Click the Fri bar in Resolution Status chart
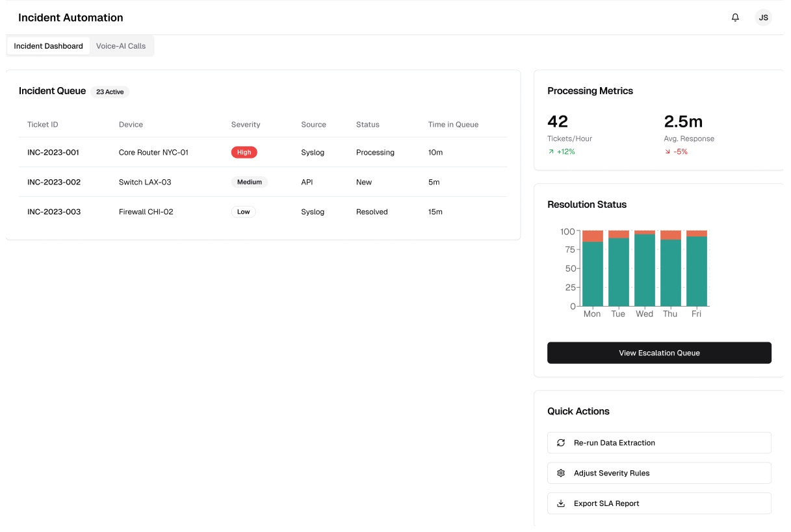791x532 pixels. pyautogui.click(x=696, y=268)
